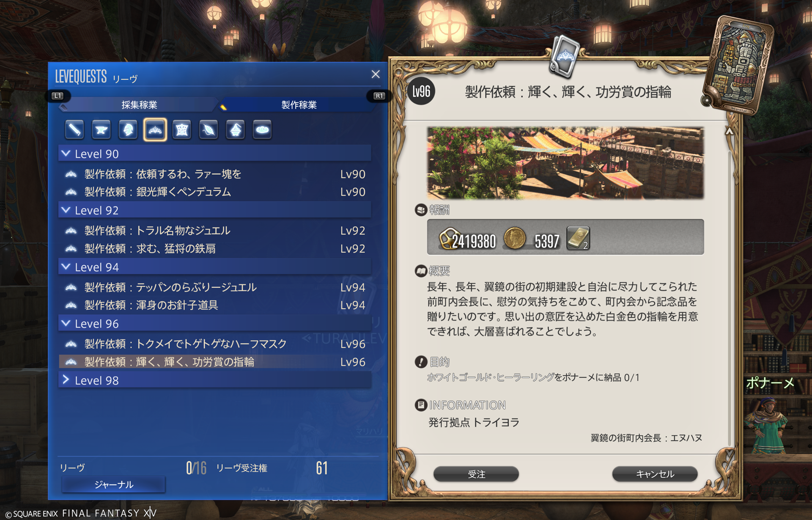This screenshot has height=520, width=812.
Task: Click the ingot reward item icon
Action: pyautogui.click(x=578, y=238)
